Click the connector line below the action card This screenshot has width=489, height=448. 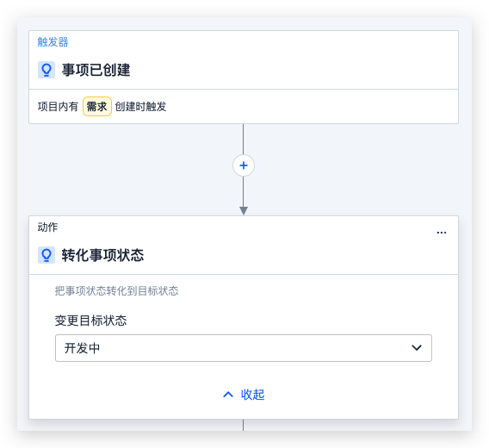[244, 425]
